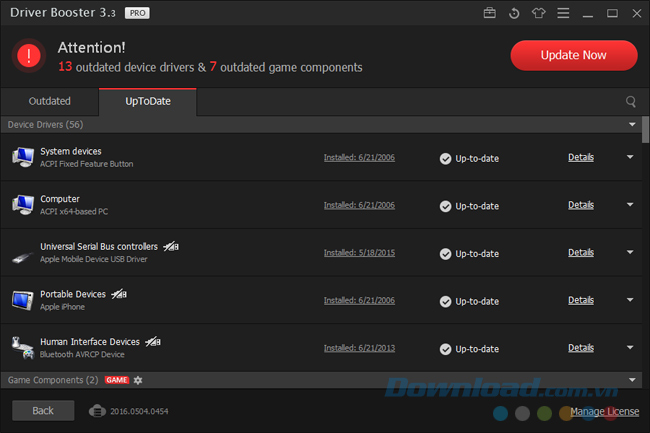650x433 pixels.
Task: Switch to the Outdated tab
Action: point(50,102)
